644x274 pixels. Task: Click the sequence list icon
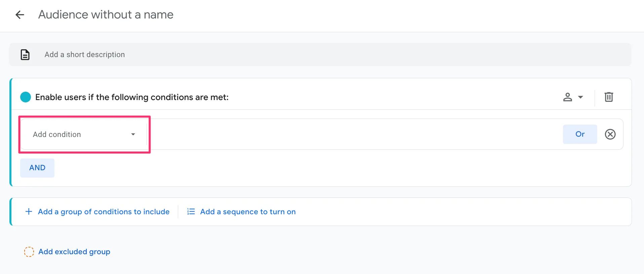point(191,212)
